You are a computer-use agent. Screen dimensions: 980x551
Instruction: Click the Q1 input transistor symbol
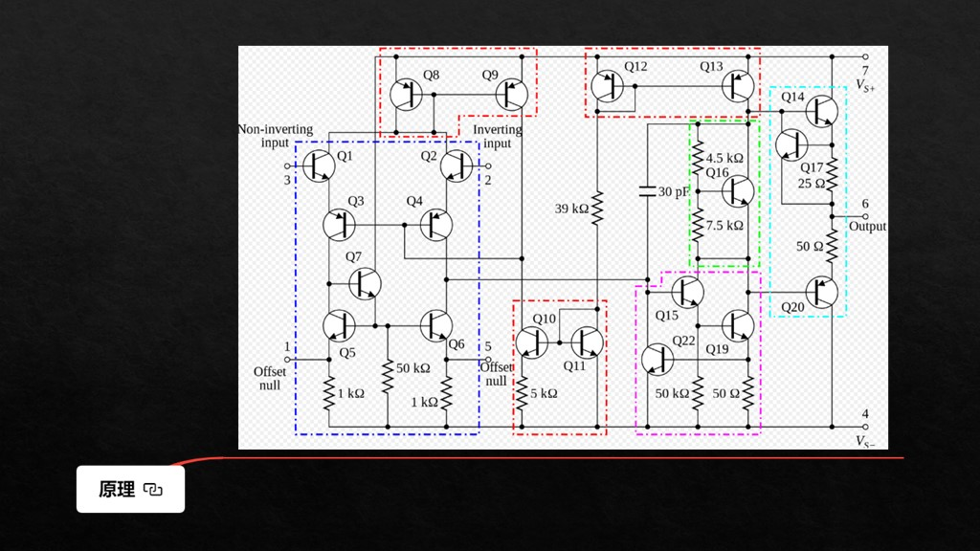320,165
